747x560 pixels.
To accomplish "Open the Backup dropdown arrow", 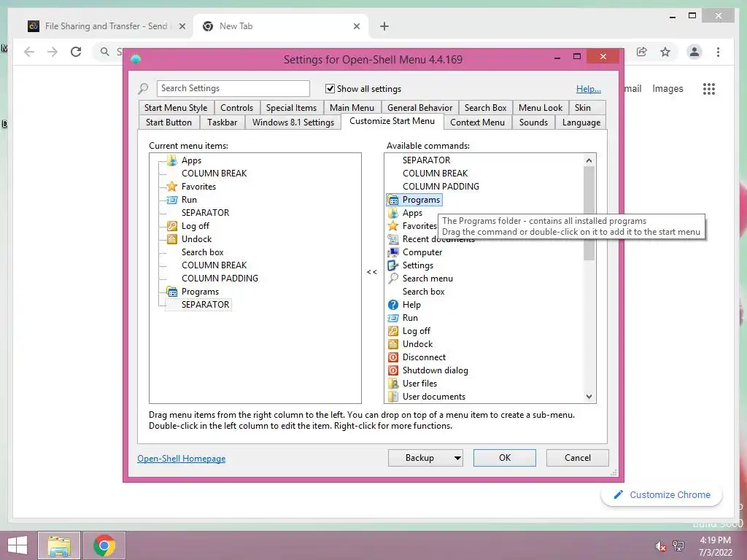I will [457, 458].
